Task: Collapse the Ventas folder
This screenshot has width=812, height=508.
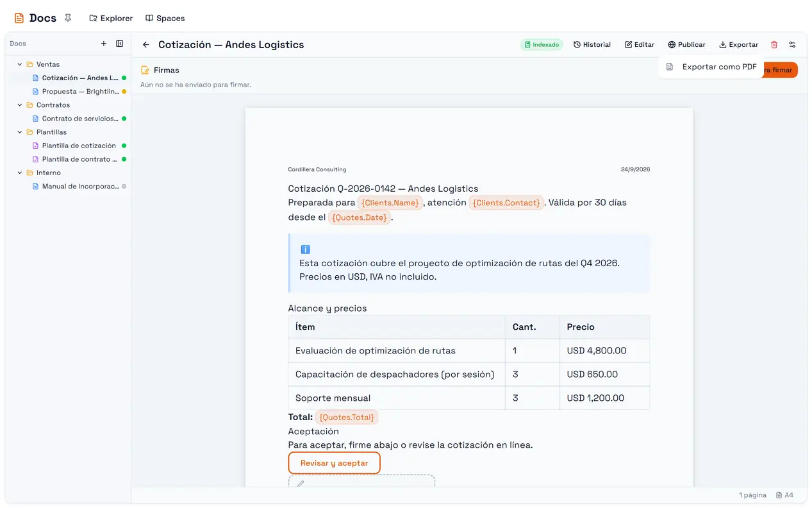Action: 20,64
